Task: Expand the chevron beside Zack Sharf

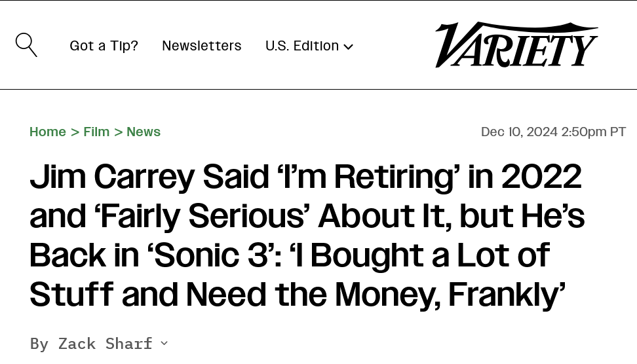Action: [x=164, y=342]
